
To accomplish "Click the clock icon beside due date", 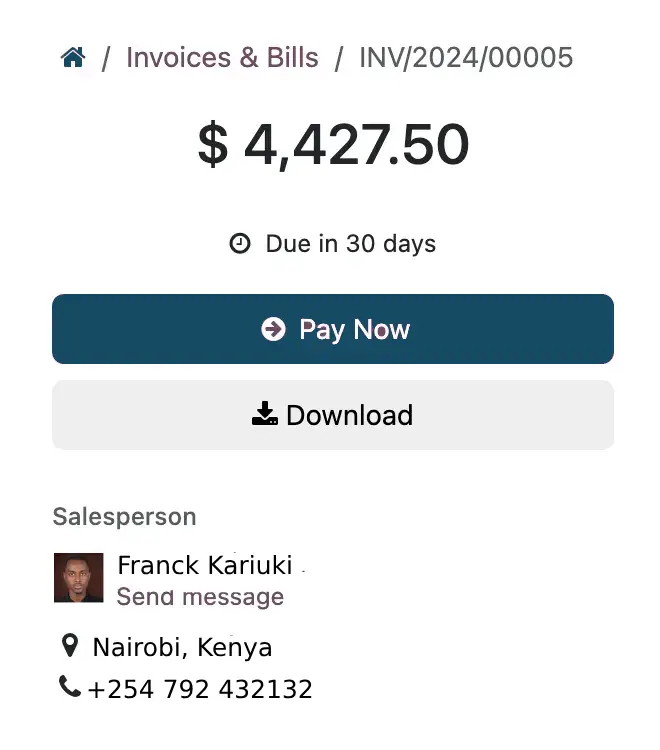I will pos(240,243).
